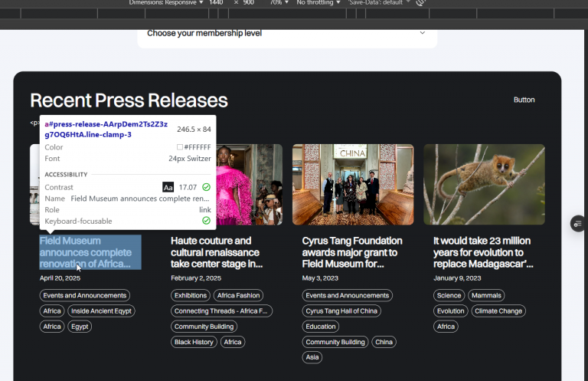Select the Cyrus Tang Hall of China tag
The height and width of the screenshot is (381, 588).
coord(341,310)
